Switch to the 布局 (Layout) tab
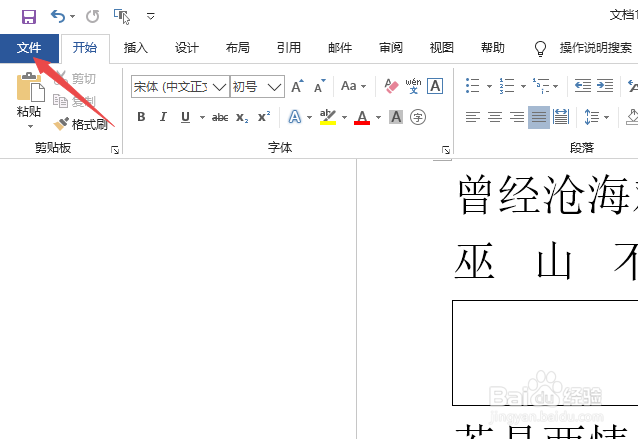 coord(238,48)
